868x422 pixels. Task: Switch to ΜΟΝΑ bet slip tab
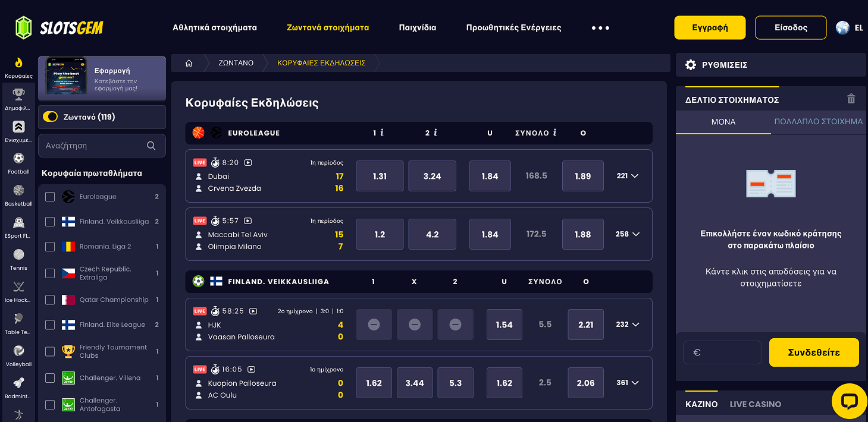[723, 122]
